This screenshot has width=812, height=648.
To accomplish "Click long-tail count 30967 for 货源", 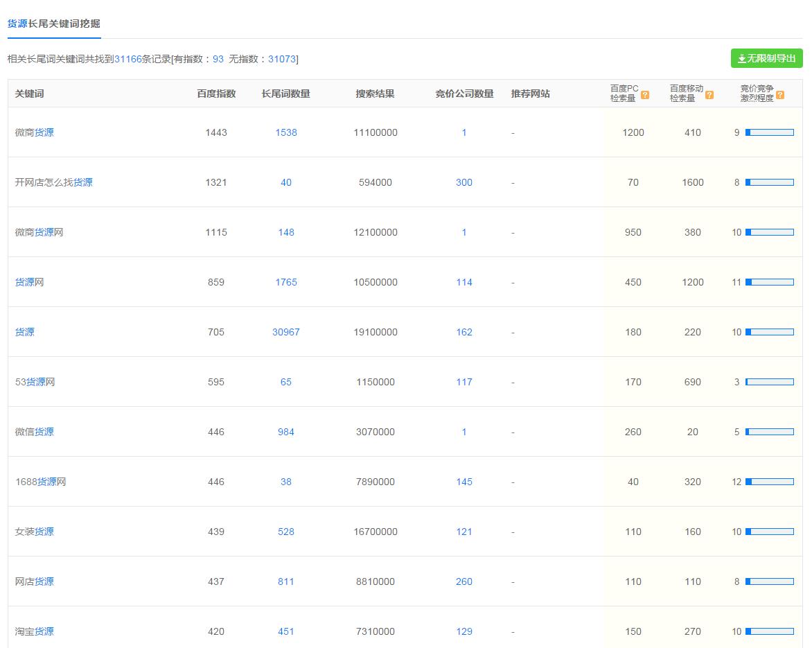I will [285, 332].
